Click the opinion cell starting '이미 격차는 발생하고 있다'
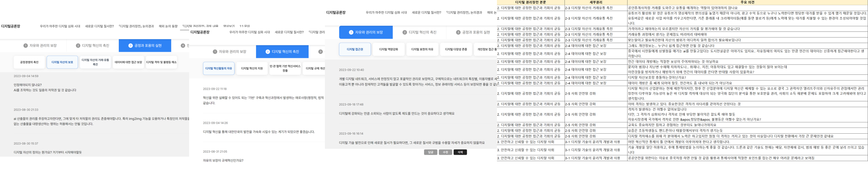This screenshot has width=868, height=169. tap(747, 104)
